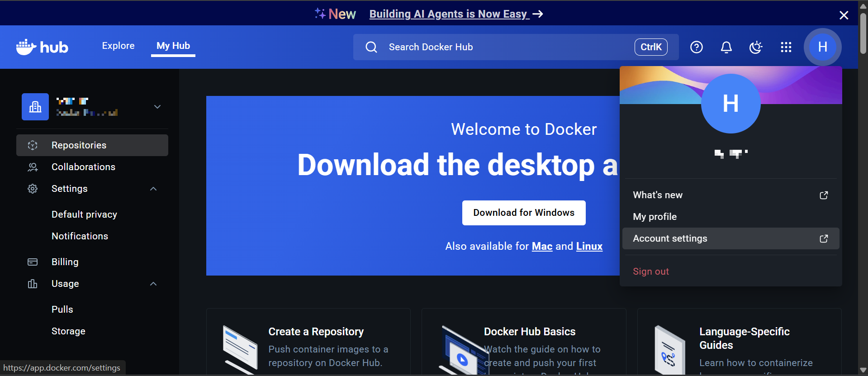
Task: Open the help question mark icon
Action: coord(697,47)
